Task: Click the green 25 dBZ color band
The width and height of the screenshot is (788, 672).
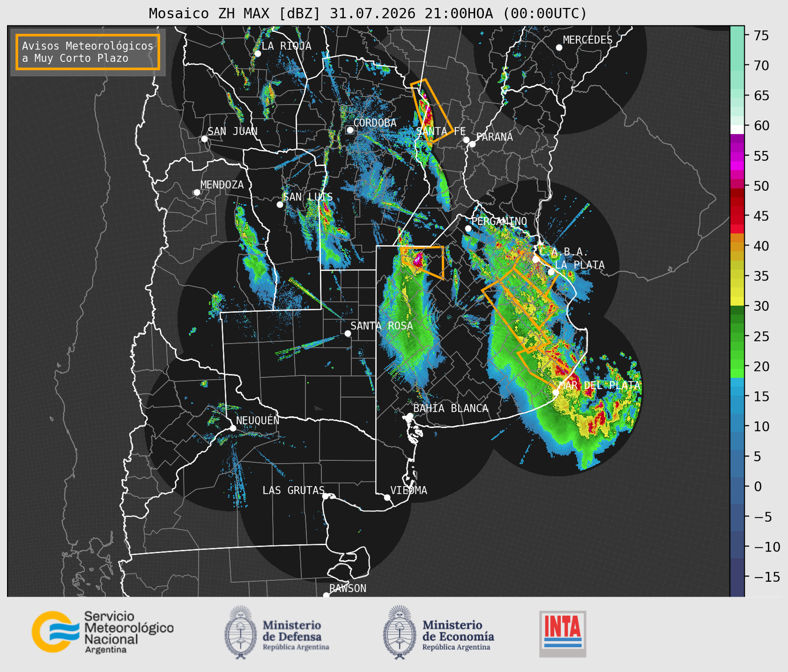Action: tap(737, 336)
